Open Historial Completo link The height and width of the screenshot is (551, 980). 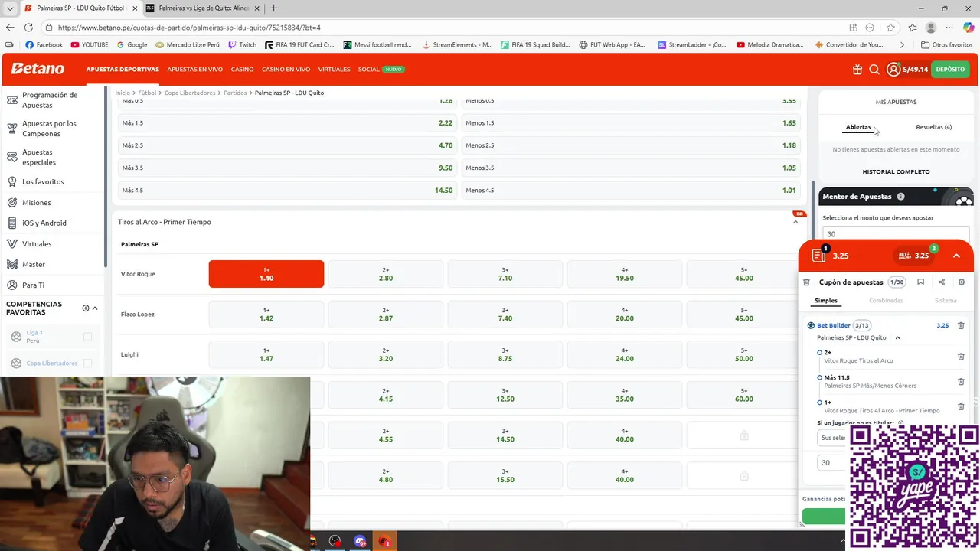pos(896,172)
